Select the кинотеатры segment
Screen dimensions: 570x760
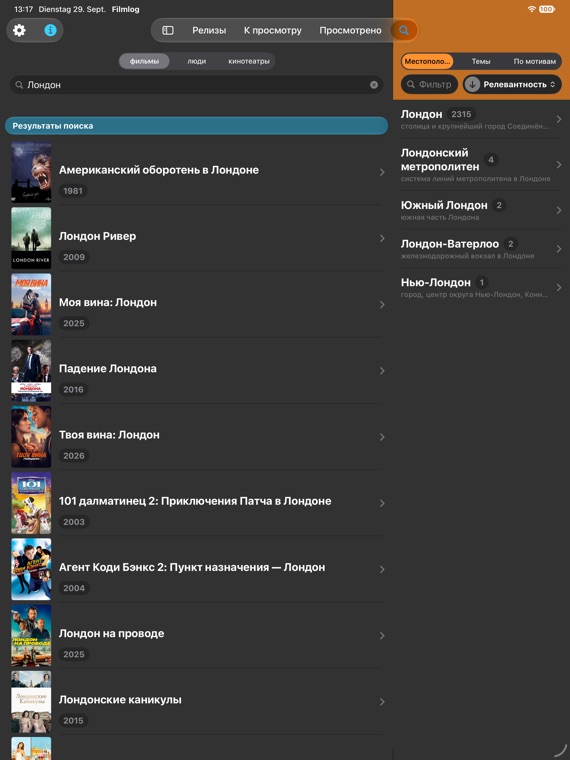point(249,61)
